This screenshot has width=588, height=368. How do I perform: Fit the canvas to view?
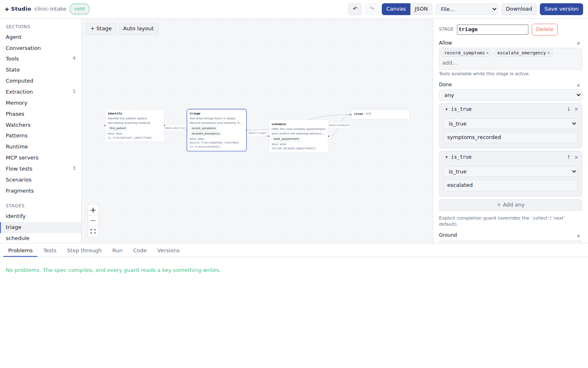(93, 231)
